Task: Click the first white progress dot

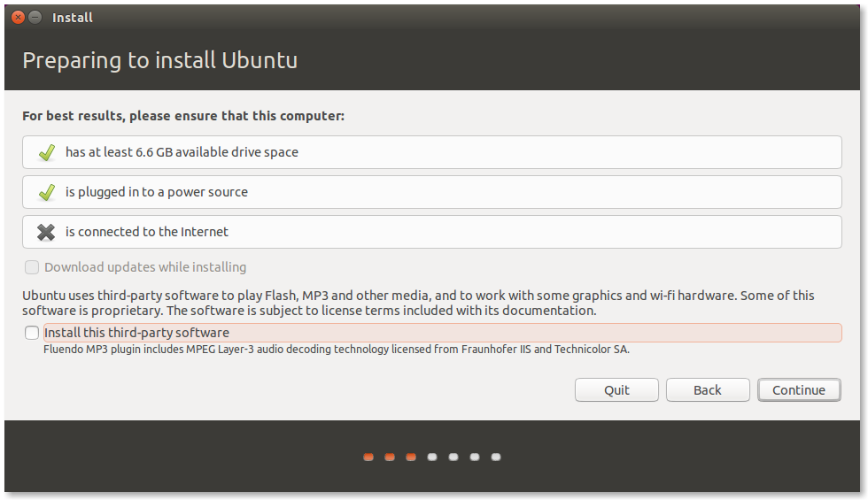Action: pyautogui.click(x=432, y=458)
